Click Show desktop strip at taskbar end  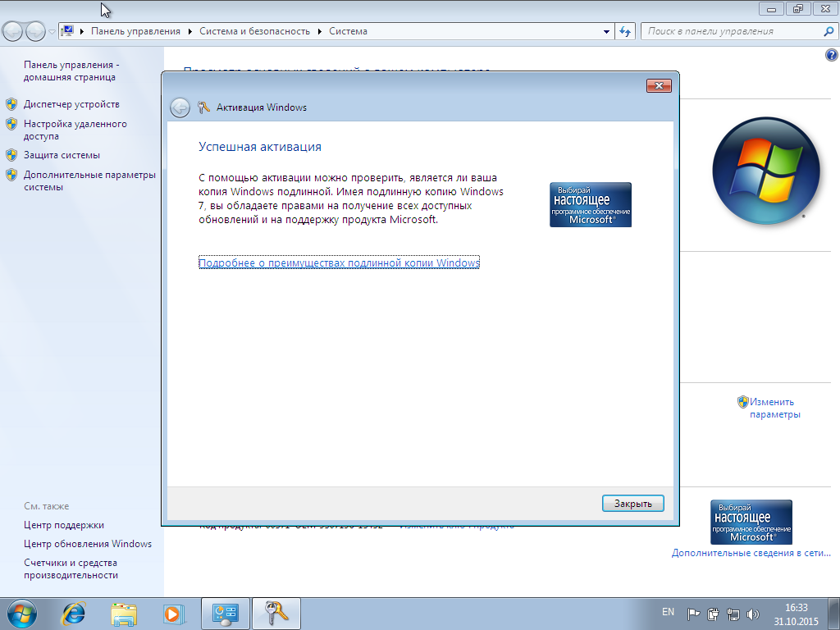pos(833,614)
